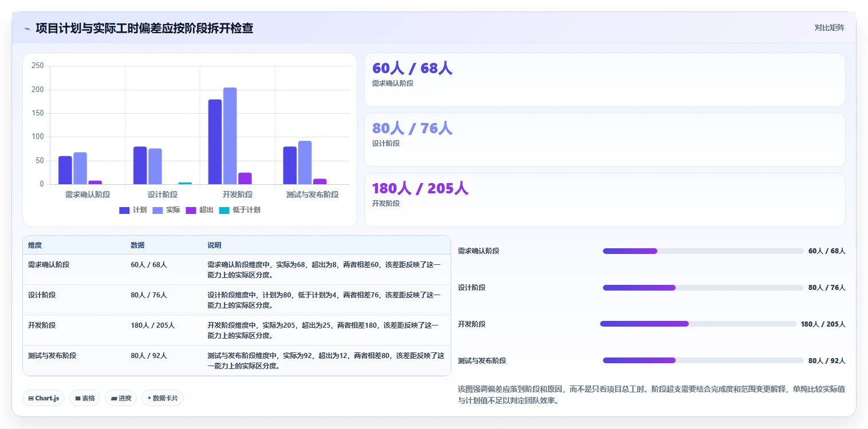Screen dimensions: 868x429
Task: Select the 表格 tag chip
Action: pos(85,398)
